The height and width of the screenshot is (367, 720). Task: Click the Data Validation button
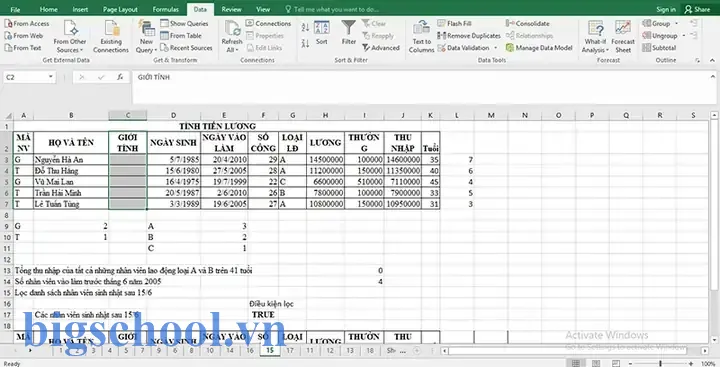pos(463,47)
